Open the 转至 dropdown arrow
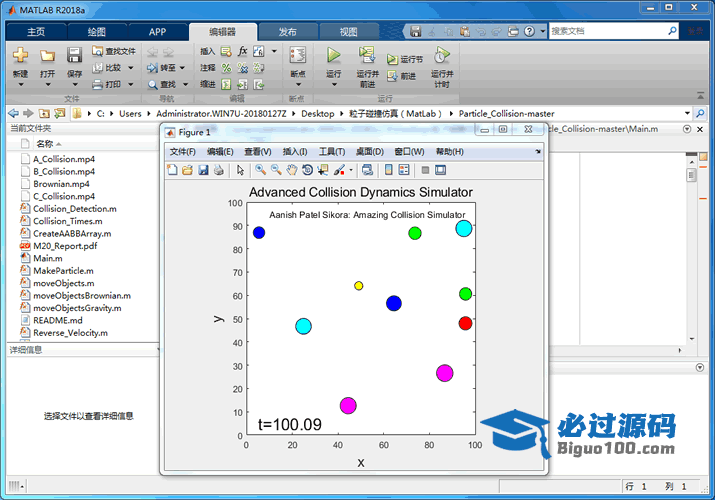 [x=182, y=68]
